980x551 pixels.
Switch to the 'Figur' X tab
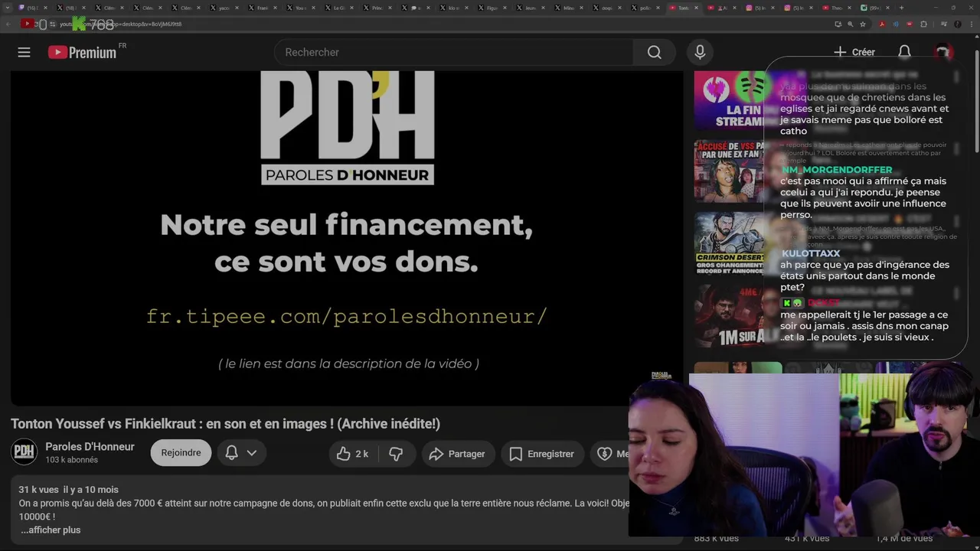tap(492, 8)
